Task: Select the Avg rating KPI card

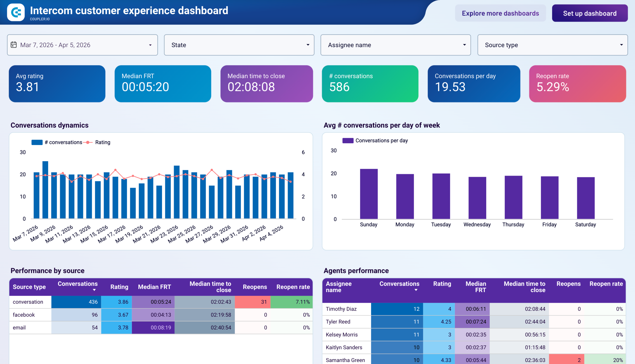Action: click(x=57, y=84)
